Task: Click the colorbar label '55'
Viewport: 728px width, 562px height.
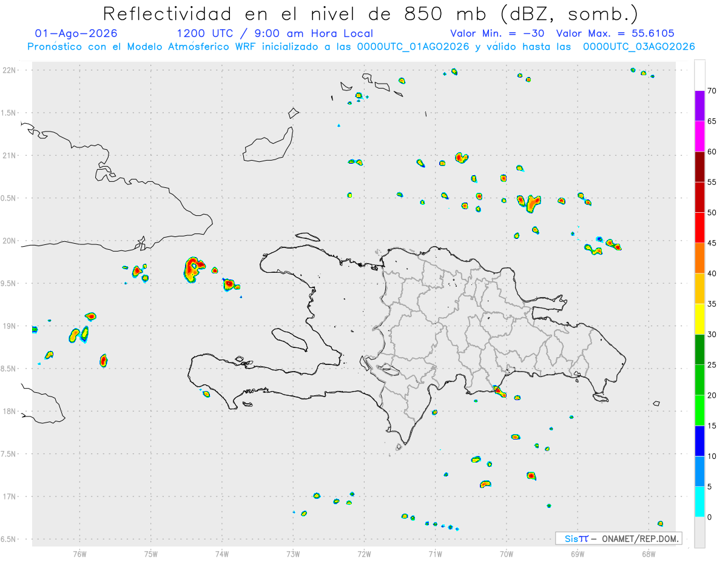Action: [712, 182]
